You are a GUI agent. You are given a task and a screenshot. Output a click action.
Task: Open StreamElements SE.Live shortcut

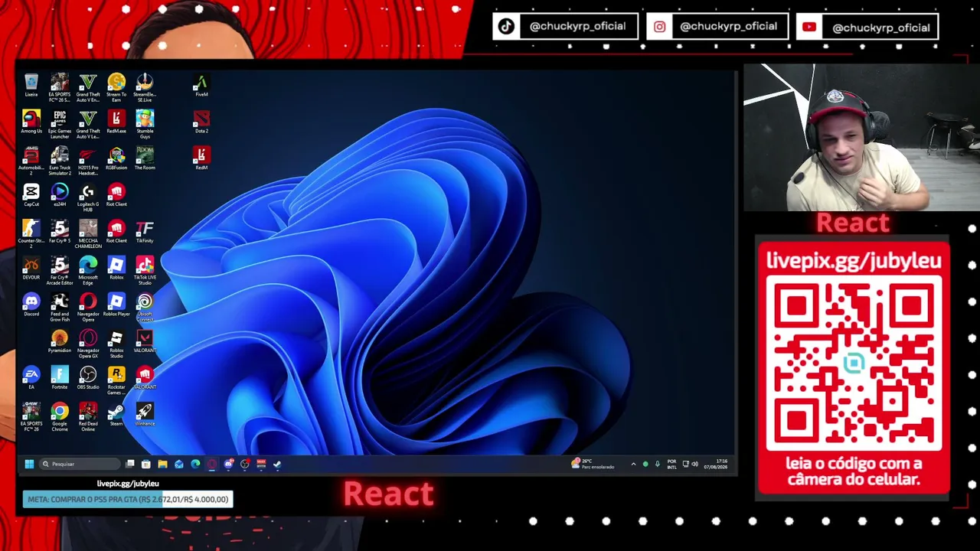point(145,88)
